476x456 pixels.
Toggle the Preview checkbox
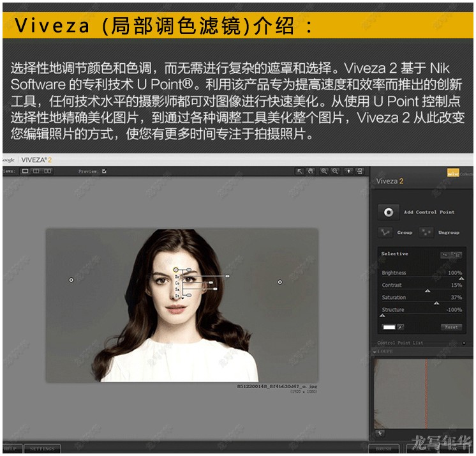[104, 171]
